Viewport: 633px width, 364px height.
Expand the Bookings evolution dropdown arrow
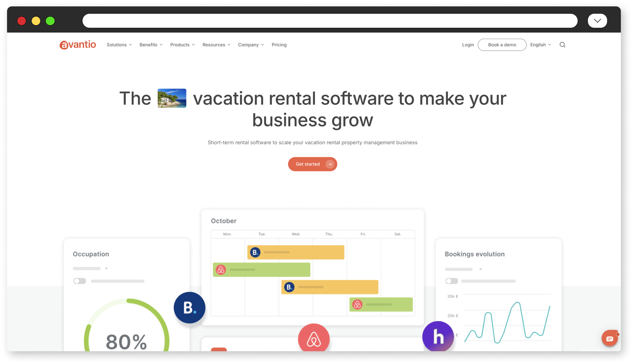481,269
